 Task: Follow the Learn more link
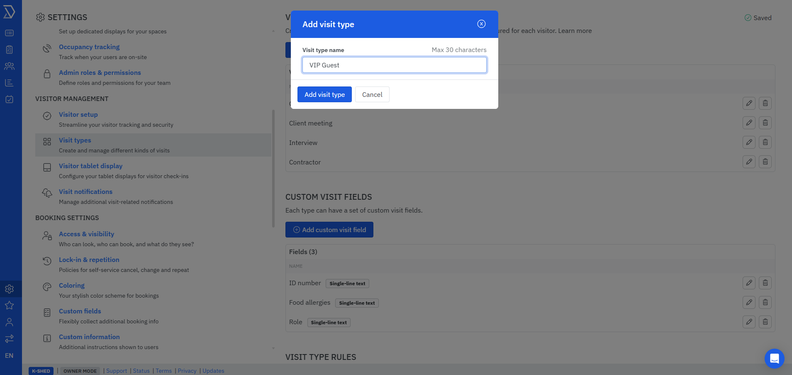[575, 31]
